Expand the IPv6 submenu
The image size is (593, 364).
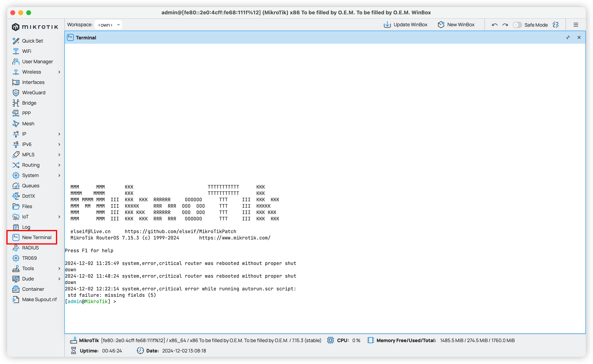pos(59,144)
